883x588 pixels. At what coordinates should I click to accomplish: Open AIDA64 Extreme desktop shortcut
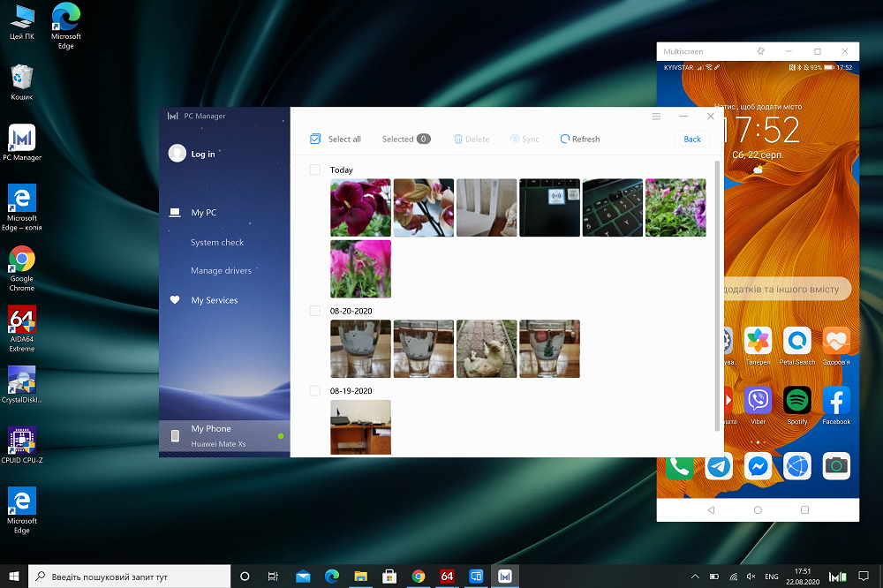[x=22, y=329]
